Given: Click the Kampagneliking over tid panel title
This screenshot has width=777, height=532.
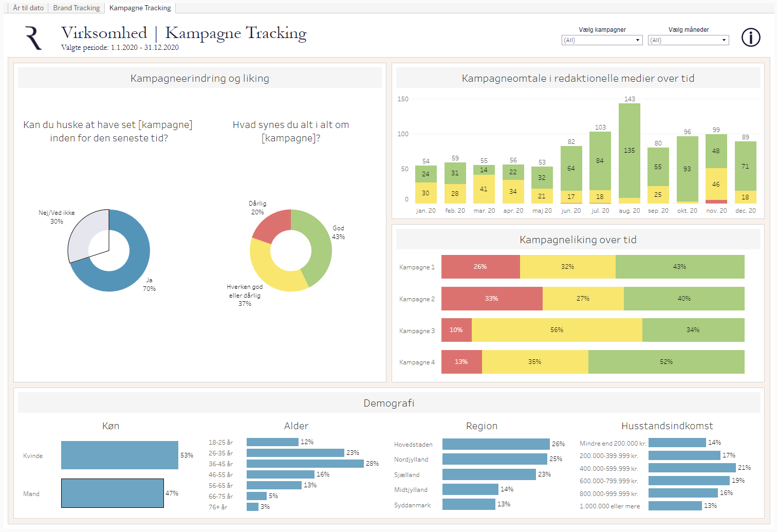Looking at the screenshot, I should [x=578, y=240].
